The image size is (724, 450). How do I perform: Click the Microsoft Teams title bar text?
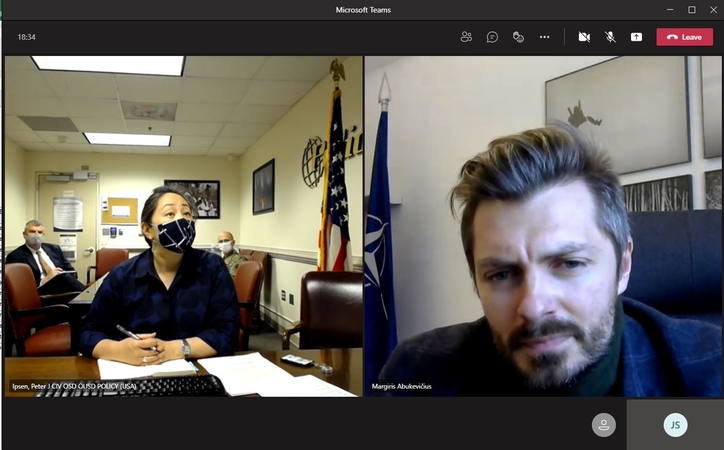(x=363, y=10)
